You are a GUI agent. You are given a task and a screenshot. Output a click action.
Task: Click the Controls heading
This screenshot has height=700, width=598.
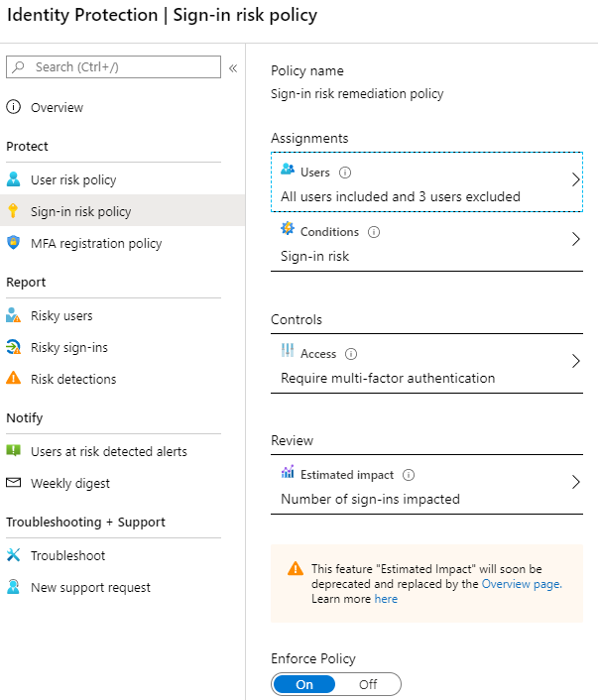click(x=297, y=319)
